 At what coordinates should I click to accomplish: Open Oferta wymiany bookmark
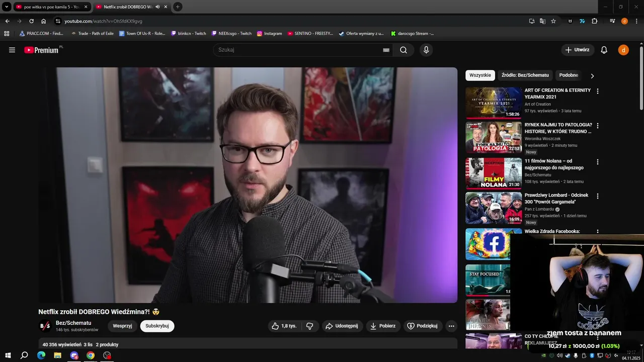[x=361, y=33]
